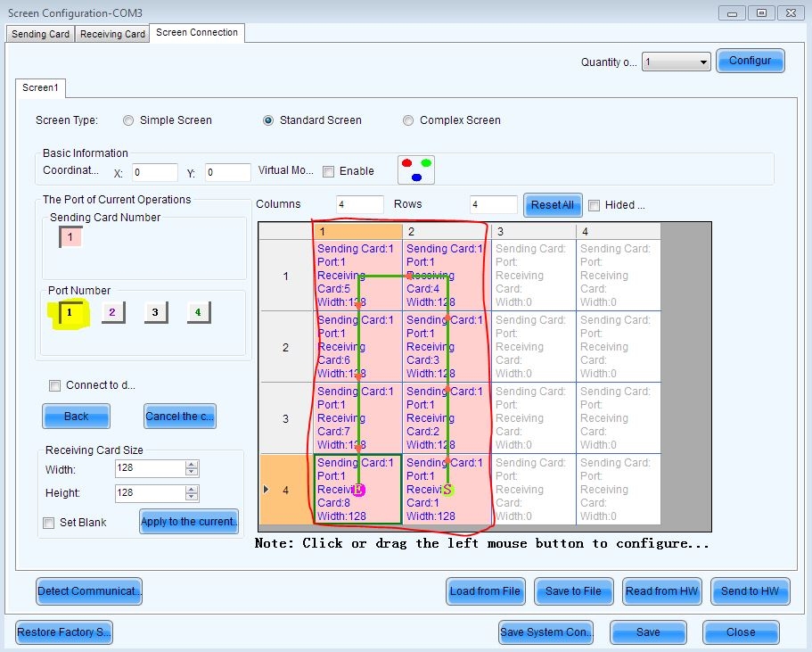Open the Receiving Card tab

[112, 34]
